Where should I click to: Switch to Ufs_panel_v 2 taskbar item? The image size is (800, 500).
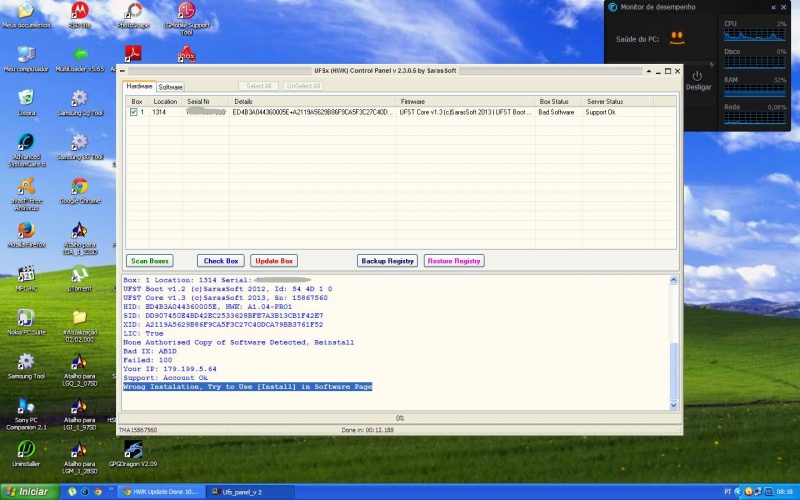pos(249,492)
